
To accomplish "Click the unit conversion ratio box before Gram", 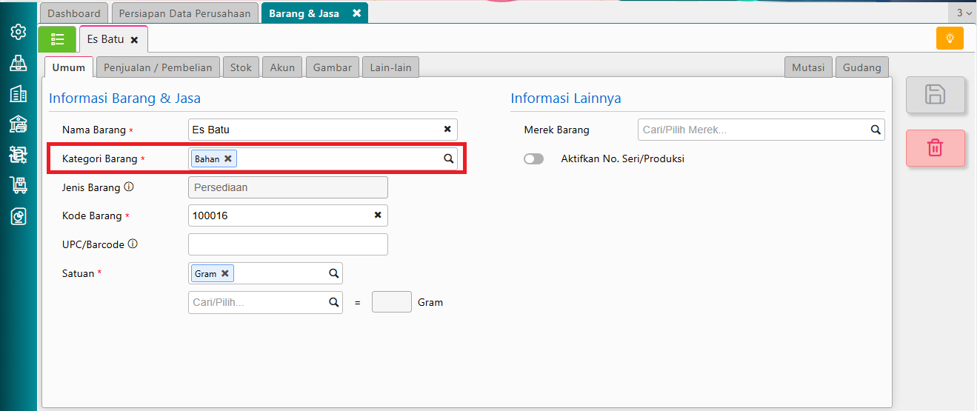I will (392, 302).
